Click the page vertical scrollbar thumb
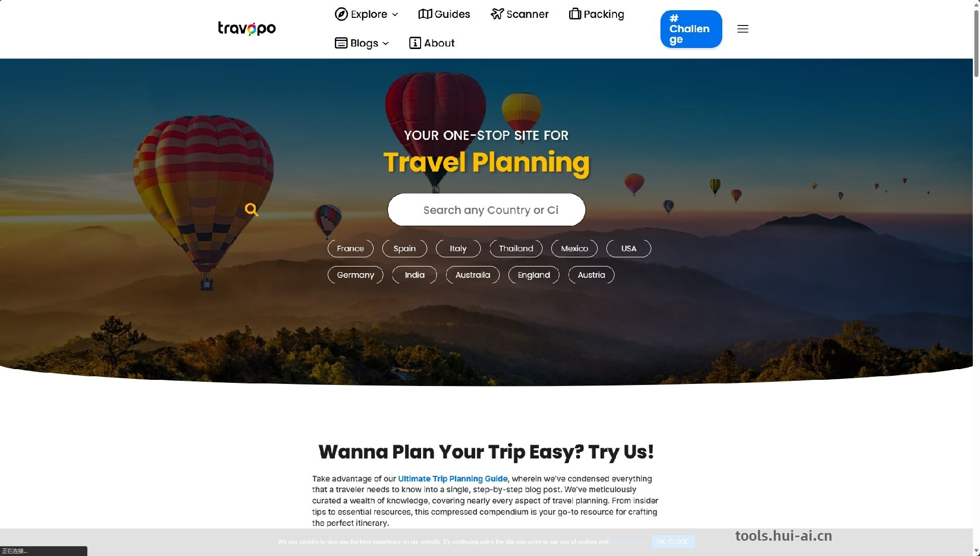 pyautogui.click(x=976, y=43)
